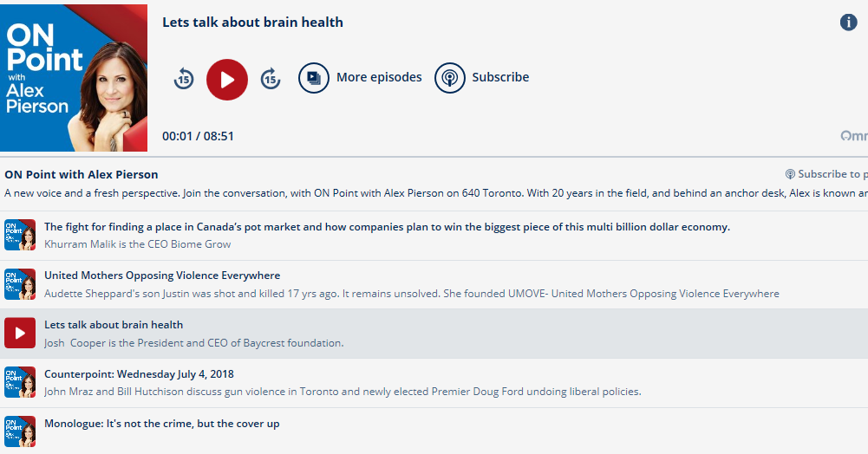This screenshot has height=454, width=868.
Task: Click thumbnail for Monologue episode
Action: point(20,431)
